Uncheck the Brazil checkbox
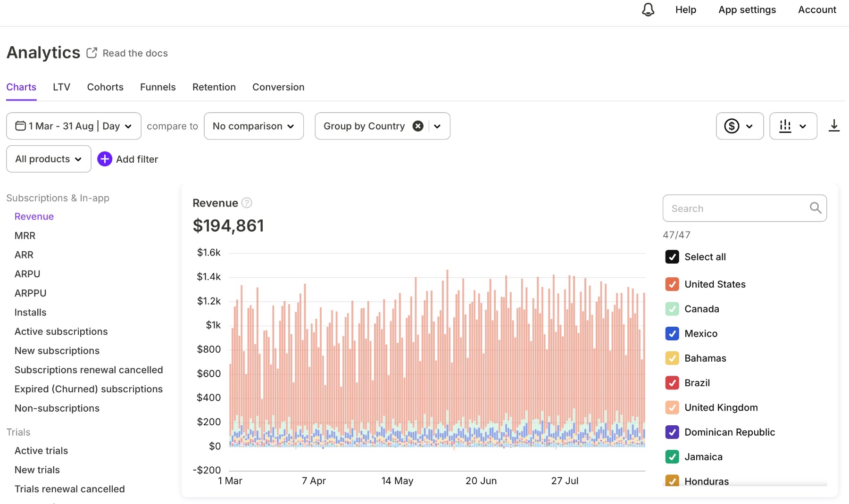The height and width of the screenshot is (504, 849). [x=672, y=383]
